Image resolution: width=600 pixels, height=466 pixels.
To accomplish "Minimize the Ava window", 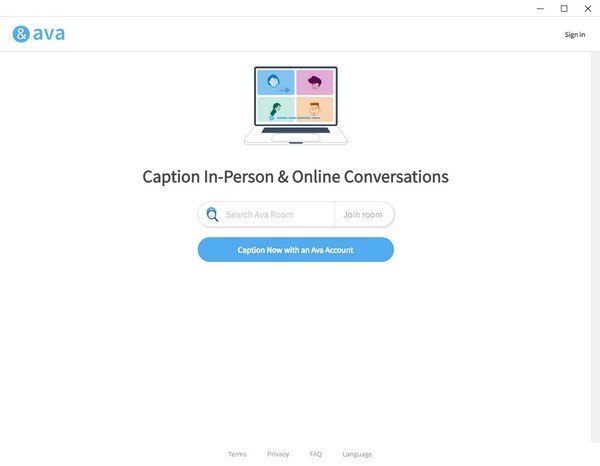I will 541,8.
